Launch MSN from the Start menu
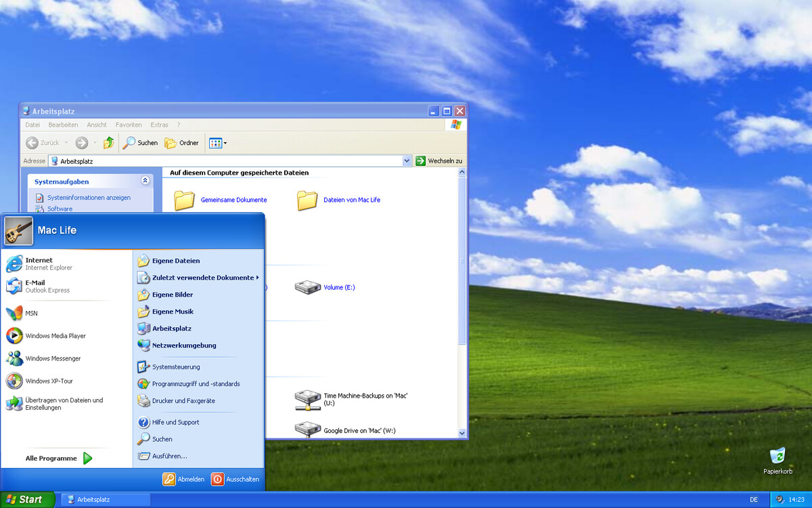 coord(32,312)
